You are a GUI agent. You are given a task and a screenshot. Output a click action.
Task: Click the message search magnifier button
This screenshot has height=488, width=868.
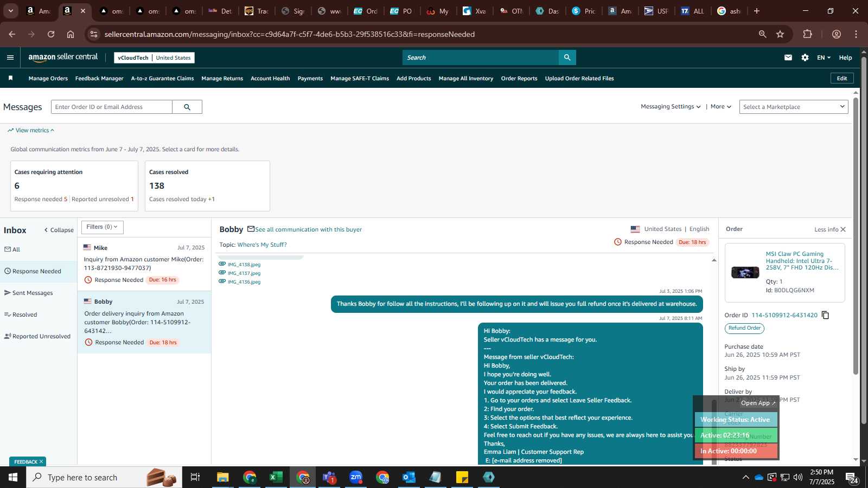pos(187,107)
